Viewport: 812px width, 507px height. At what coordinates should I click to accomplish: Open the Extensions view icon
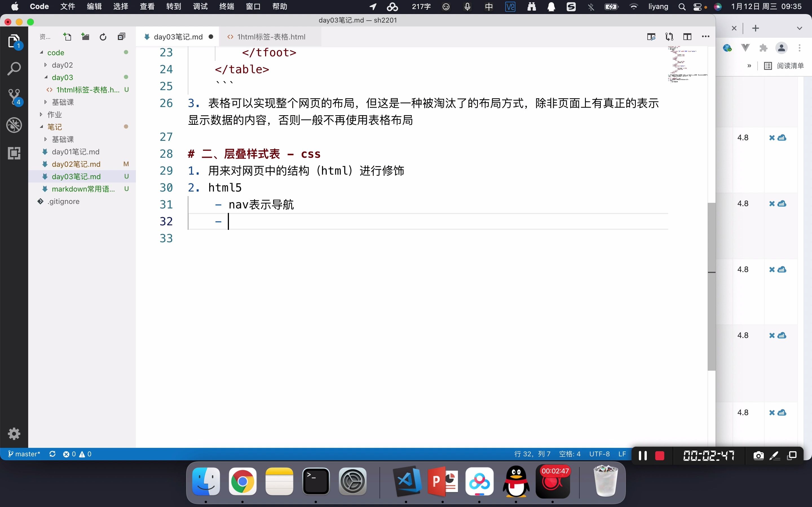pyautogui.click(x=14, y=153)
